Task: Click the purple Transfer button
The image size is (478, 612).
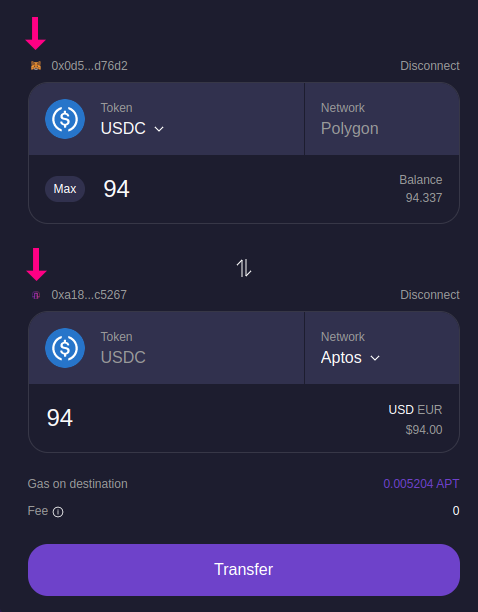Action: (244, 569)
